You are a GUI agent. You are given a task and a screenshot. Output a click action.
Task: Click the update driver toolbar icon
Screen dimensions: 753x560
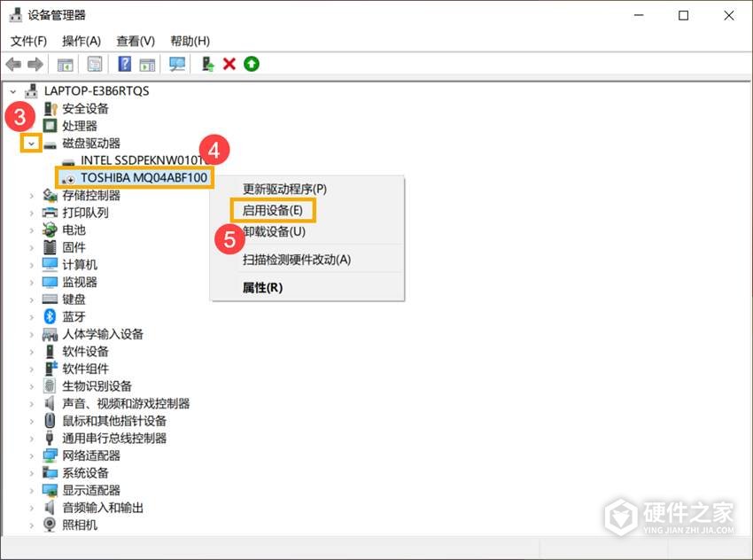tap(207, 64)
